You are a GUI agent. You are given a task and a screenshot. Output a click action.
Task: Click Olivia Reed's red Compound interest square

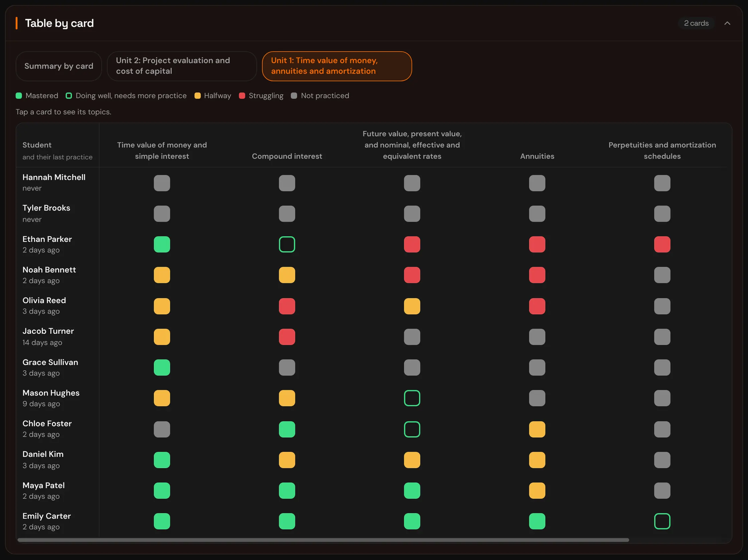coord(287,306)
